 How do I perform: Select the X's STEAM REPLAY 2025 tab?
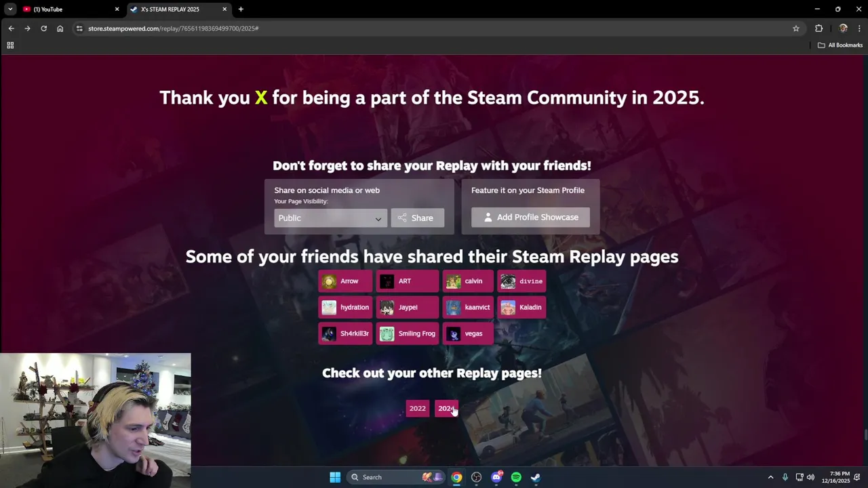click(178, 9)
